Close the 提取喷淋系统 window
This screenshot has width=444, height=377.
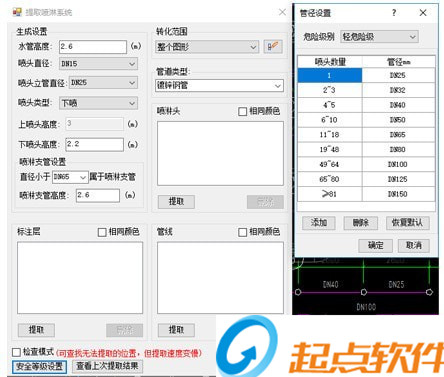(x=282, y=12)
